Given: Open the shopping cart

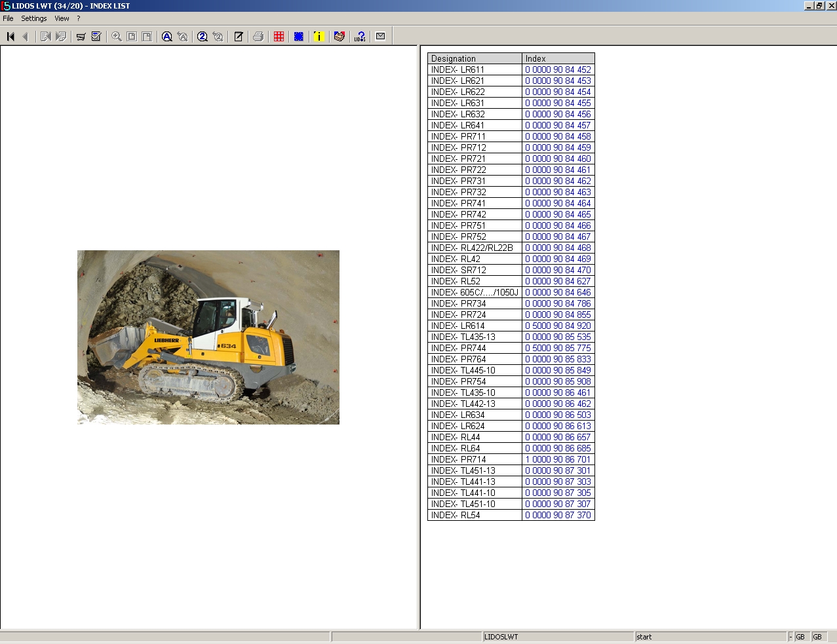Looking at the screenshot, I should (81, 36).
